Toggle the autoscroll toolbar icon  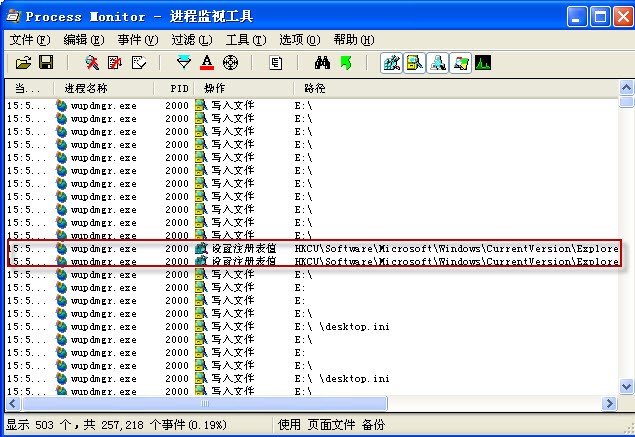click(x=115, y=63)
